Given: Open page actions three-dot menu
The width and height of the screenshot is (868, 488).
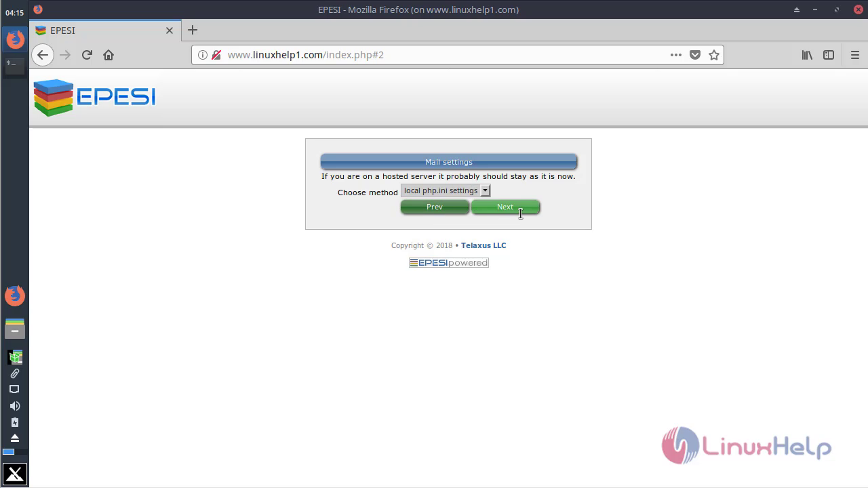Looking at the screenshot, I should click(676, 55).
